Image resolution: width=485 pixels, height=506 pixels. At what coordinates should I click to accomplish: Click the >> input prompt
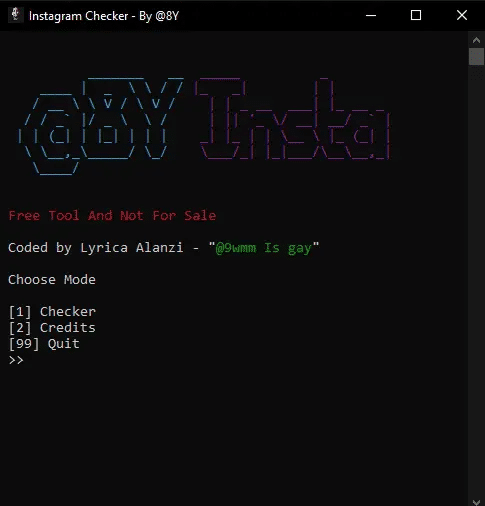[16, 360]
